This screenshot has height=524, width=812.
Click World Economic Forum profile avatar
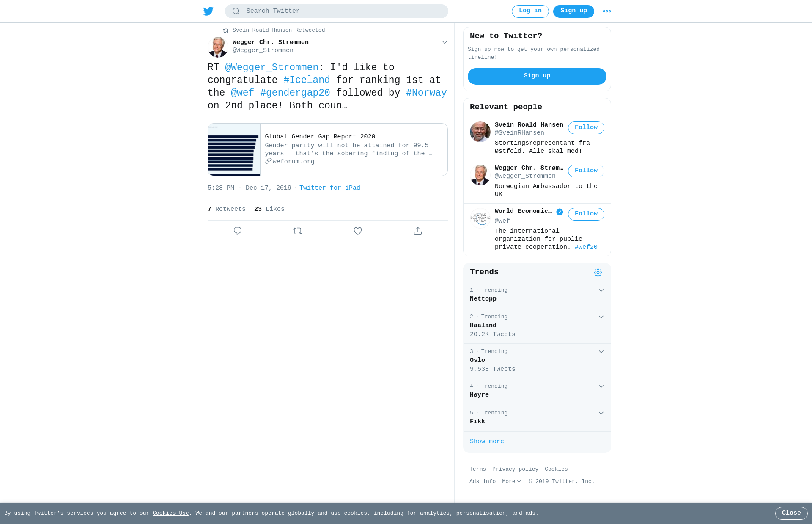click(x=480, y=218)
